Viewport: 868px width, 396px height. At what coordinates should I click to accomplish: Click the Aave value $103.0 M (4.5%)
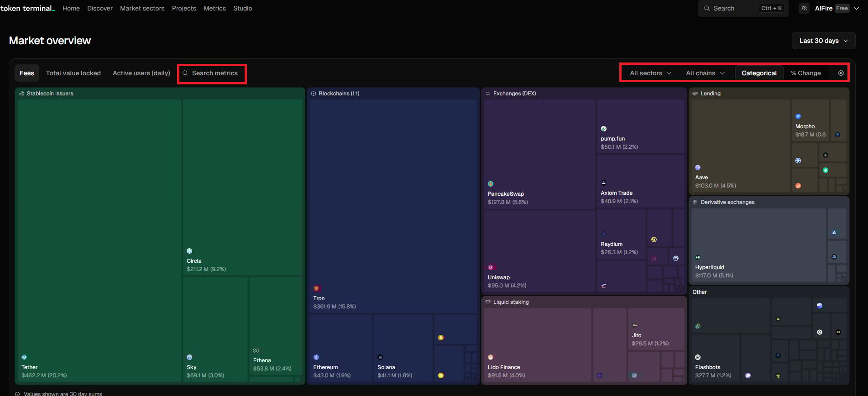click(716, 186)
